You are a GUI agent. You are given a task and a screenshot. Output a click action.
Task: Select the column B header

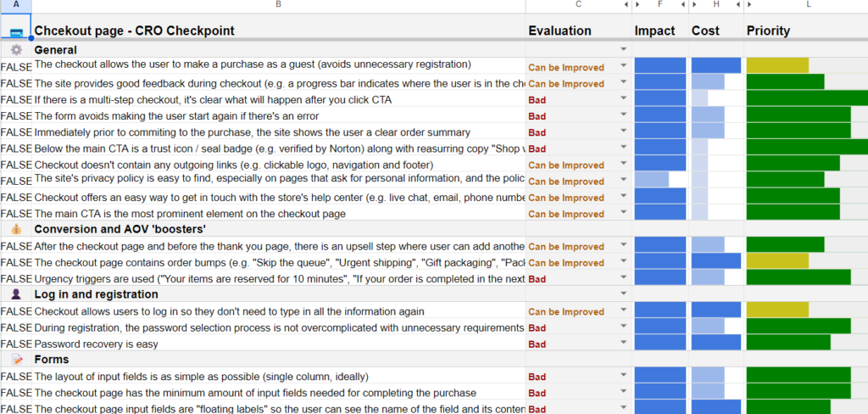278,6
